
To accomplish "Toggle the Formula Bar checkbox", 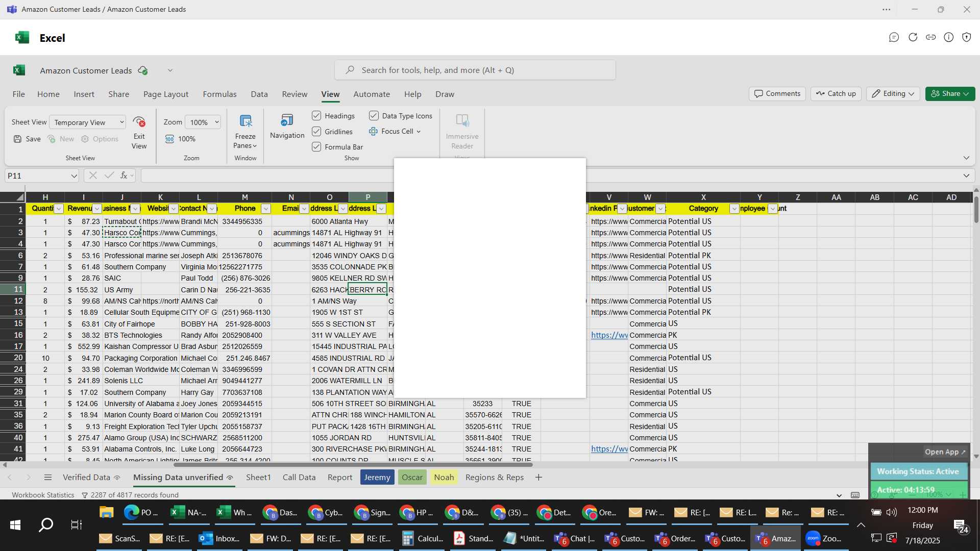I will (x=316, y=147).
